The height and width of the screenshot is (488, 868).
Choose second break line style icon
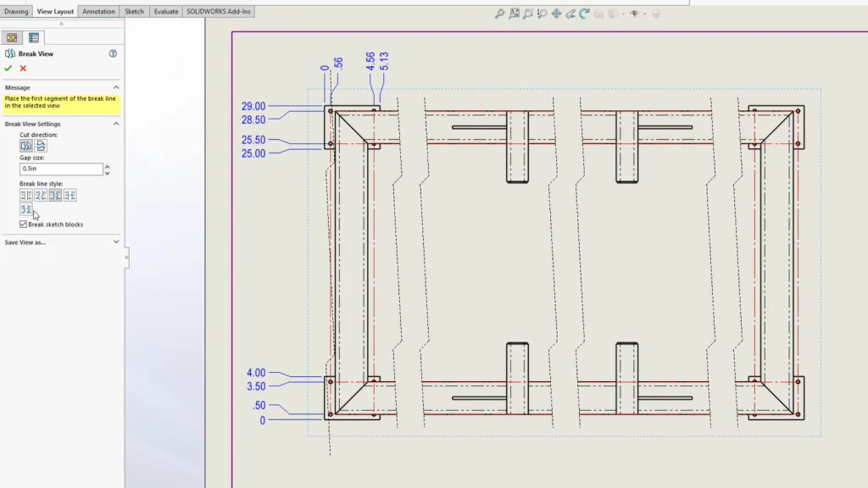pos(41,196)
